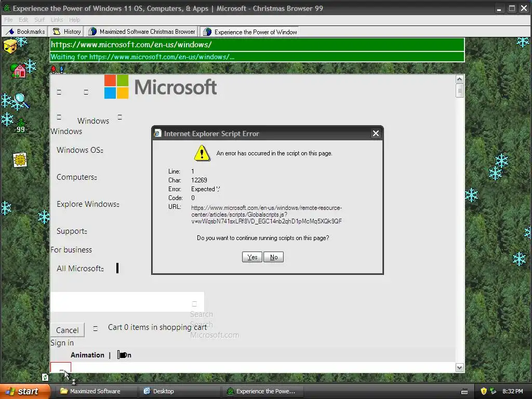Expand the Windows OS menu

[79, 150]
